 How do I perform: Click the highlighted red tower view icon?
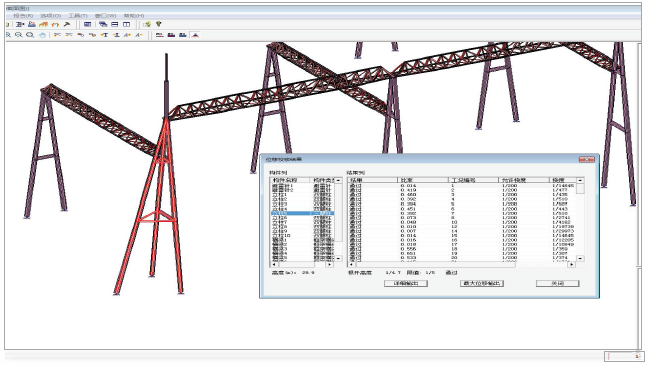(195, 35)
